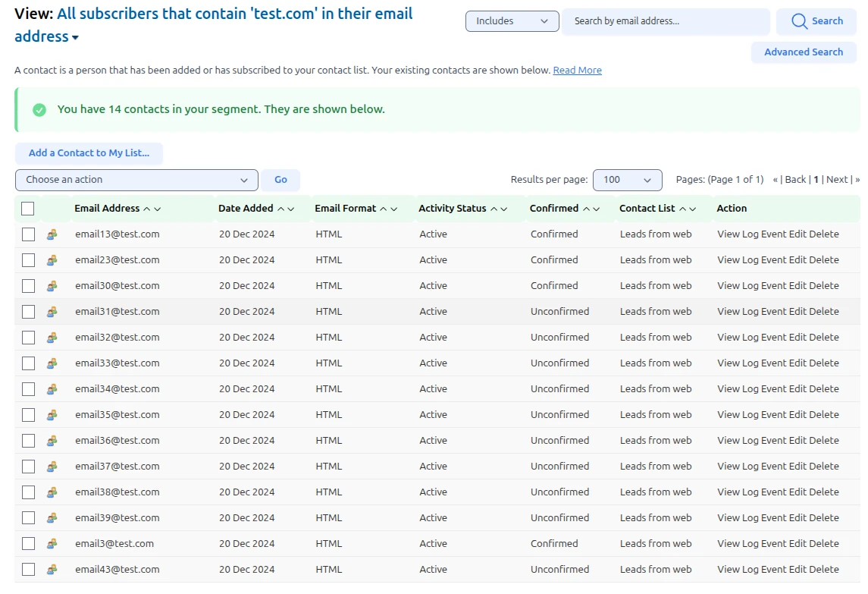This screenshot has width=868, height=594.
Task: Follow the Read More link
Action: coord(578,71)
